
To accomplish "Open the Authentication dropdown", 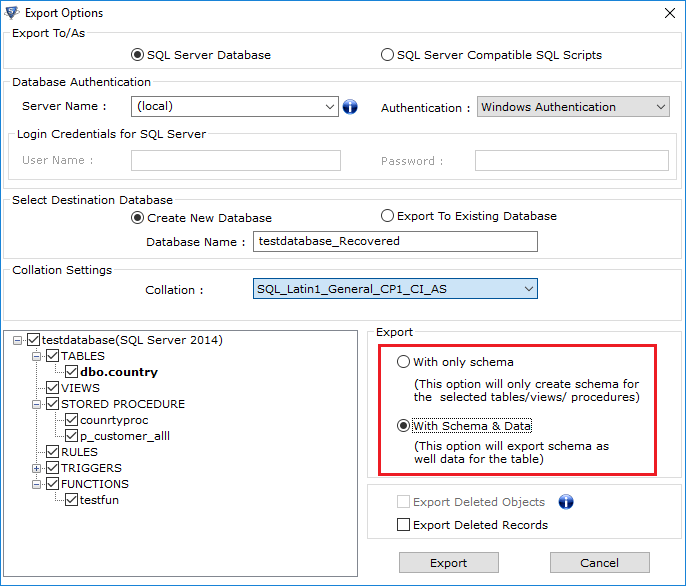I will coord(661,107).
